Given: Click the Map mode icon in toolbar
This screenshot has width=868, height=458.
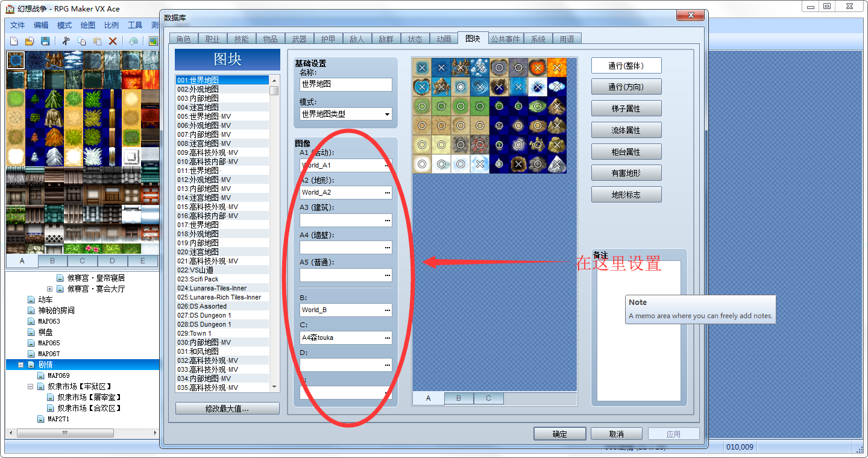Looking at the screenshot, I should [x=154, y=42].
